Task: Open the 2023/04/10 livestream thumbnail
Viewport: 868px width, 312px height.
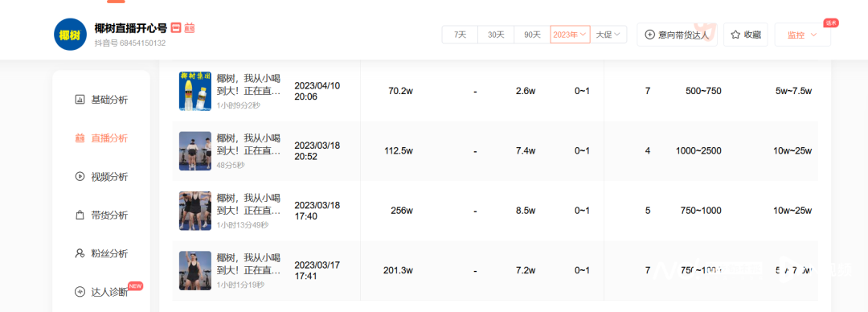Action: (195, 91)
